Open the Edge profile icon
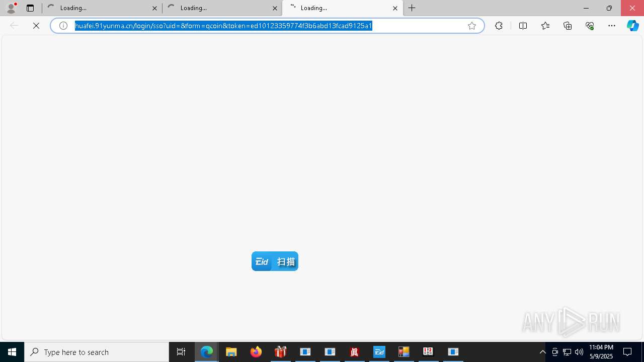Image resolution: width=644 pixels, height=362 pixels. tap(11, 8)
